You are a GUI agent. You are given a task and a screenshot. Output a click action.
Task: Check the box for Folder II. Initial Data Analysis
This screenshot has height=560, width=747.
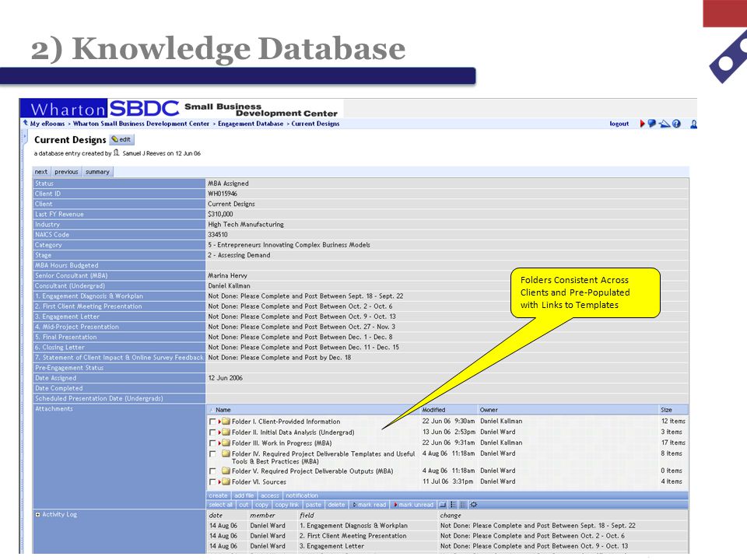[x=212, y=433]
